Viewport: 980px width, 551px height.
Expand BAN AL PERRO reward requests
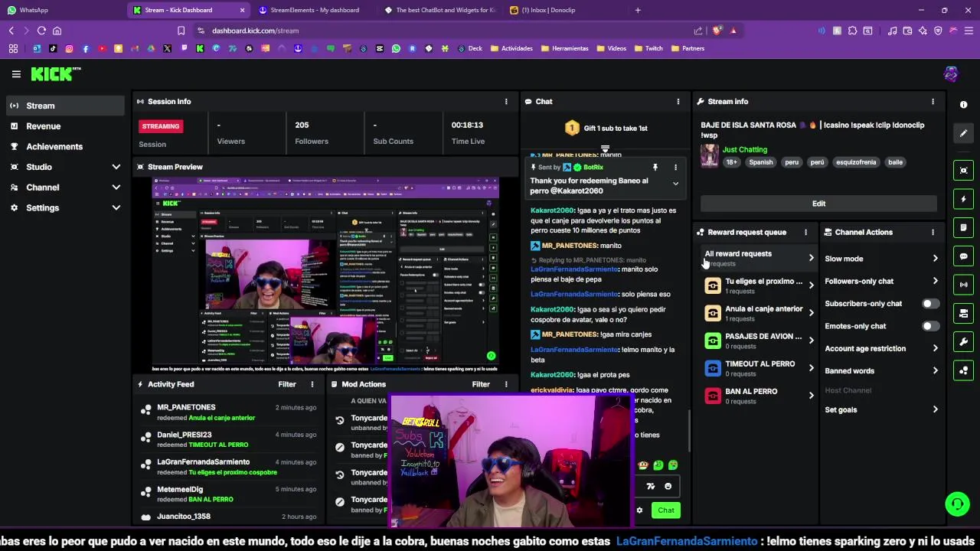click(759, 396)
